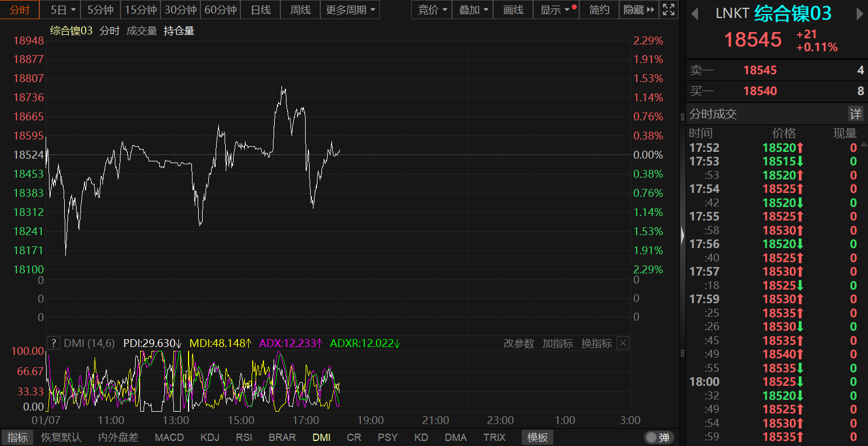Open the 更多周期 dropdown menu
868x446 pixels.
pyautogui.click(x=350, y=10)
